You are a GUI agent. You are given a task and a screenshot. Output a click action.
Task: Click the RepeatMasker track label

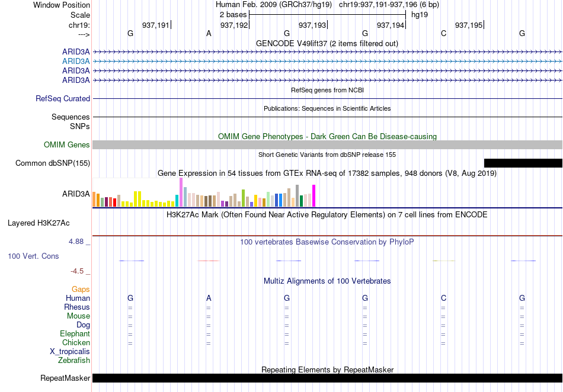coord(65,378)
